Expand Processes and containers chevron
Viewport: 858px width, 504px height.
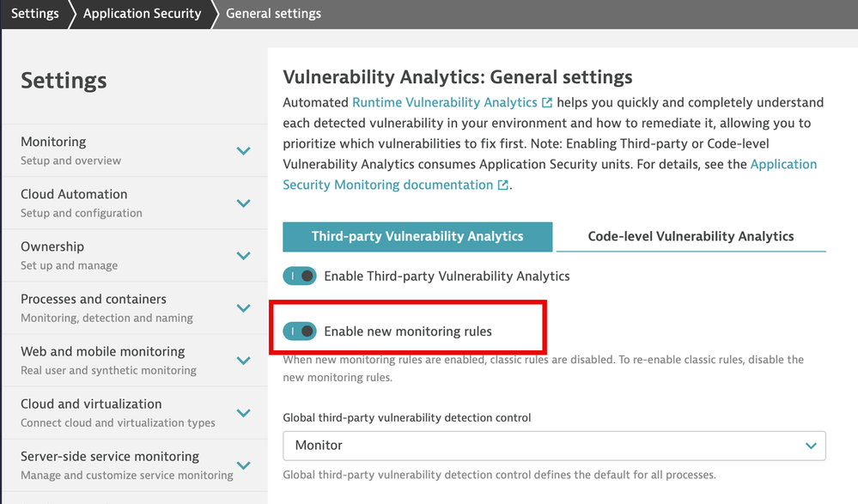244,308
